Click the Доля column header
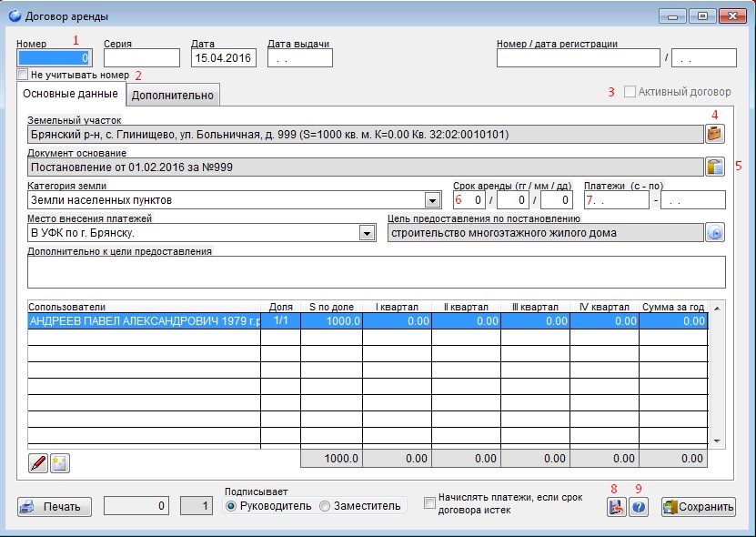 (280, 307)
